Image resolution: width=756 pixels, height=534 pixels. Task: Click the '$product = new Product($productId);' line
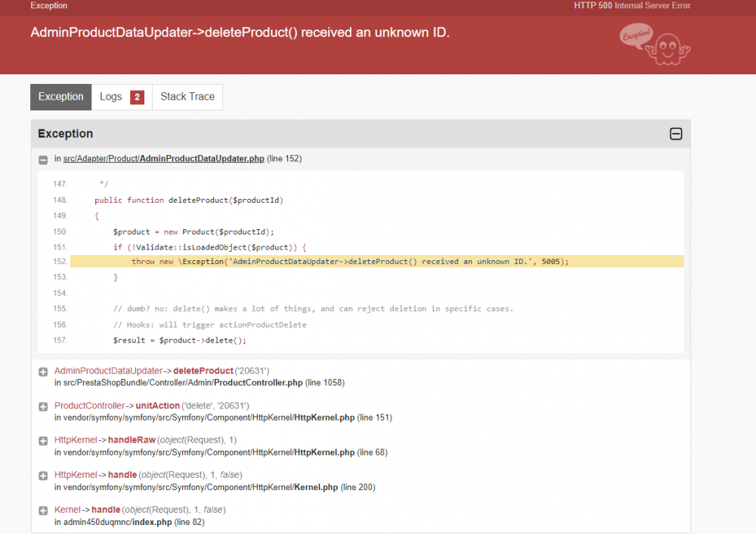(194, 232)
